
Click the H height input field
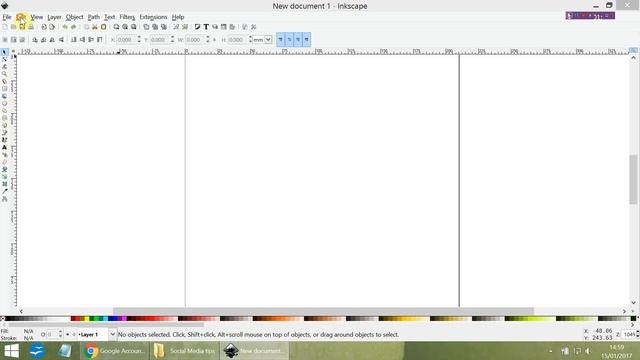pos(237,40)
